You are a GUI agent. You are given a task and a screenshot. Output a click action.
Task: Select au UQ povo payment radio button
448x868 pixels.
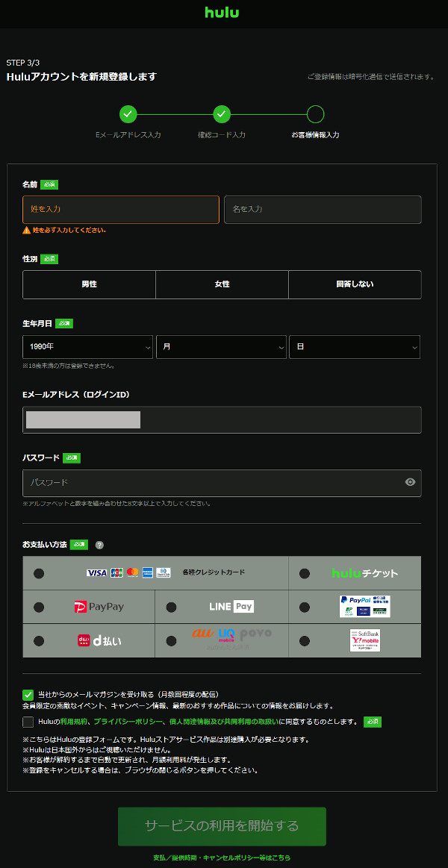(171, 641)
